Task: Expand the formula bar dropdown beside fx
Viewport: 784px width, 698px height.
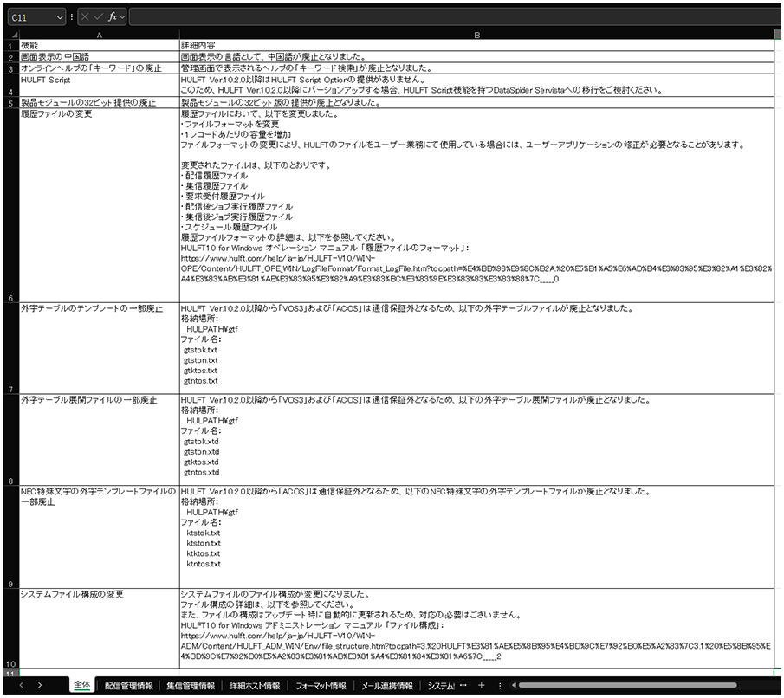Action: click(x=124, y=16)
